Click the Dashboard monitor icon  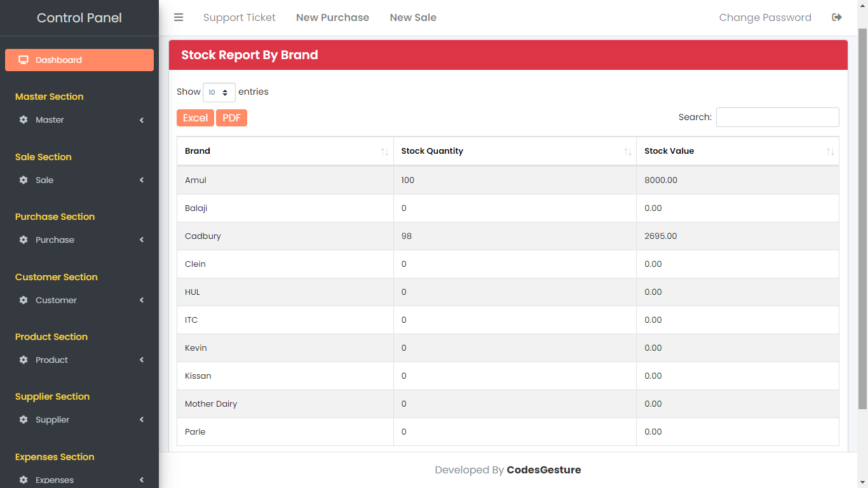click(x=24, y=60)
